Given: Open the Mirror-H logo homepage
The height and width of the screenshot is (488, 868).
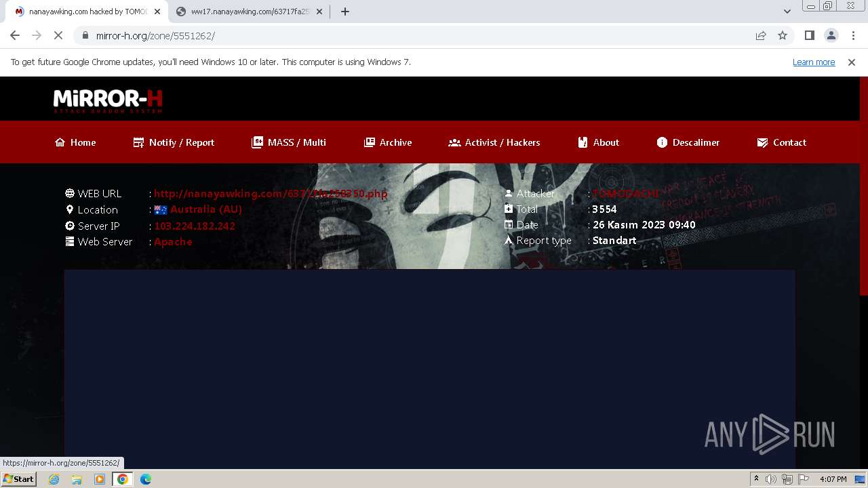Looking at the screenshot, I should [x=108, y=100].
